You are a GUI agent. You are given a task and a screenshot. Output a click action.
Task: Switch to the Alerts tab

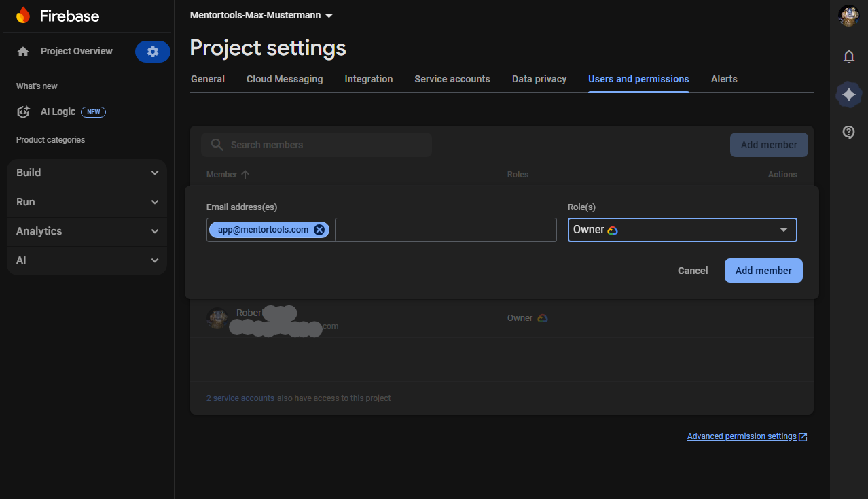pyautogui.click(x=724, y=79)
